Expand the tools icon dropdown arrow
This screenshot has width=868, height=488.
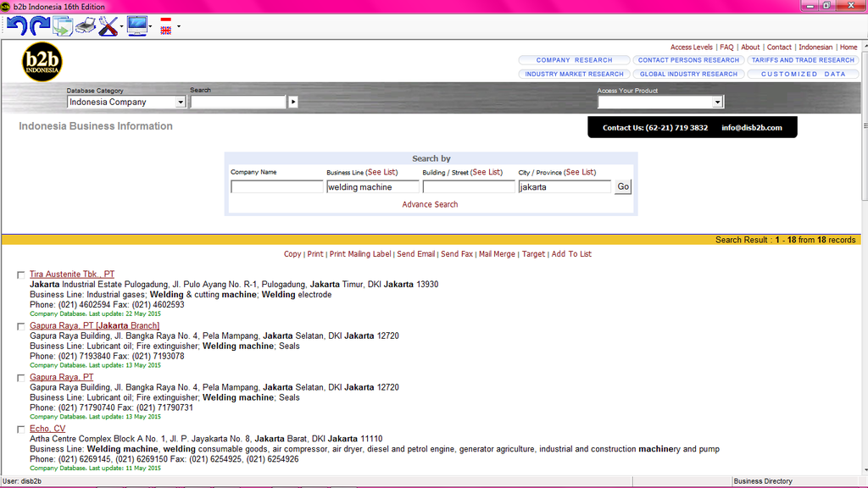121,26
